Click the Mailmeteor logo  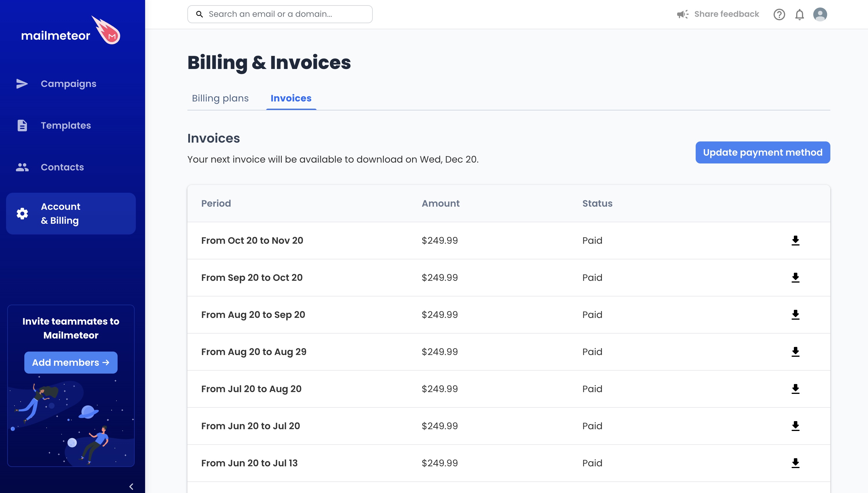tap(71, 31)
